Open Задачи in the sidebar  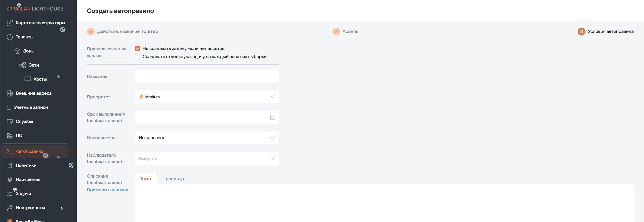pyautogui.click(x=23, y=193)
